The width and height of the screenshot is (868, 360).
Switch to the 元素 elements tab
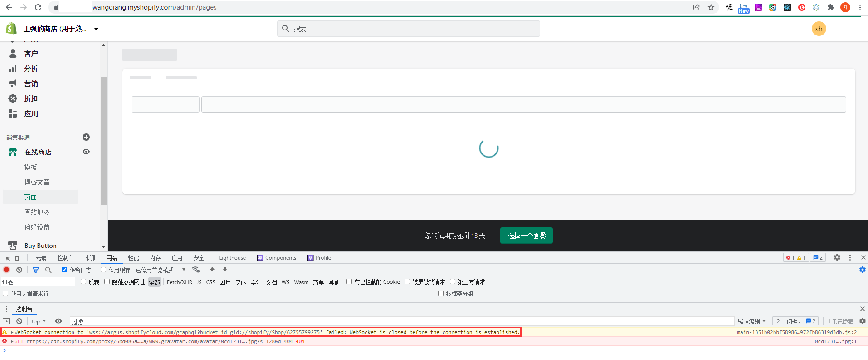[41, 258]
